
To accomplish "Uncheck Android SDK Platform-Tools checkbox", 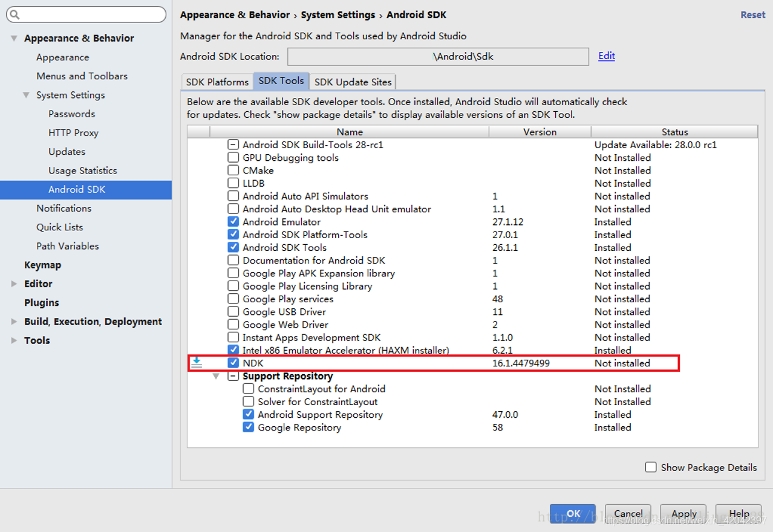I will pyautogui.click(x=233, y=235).
